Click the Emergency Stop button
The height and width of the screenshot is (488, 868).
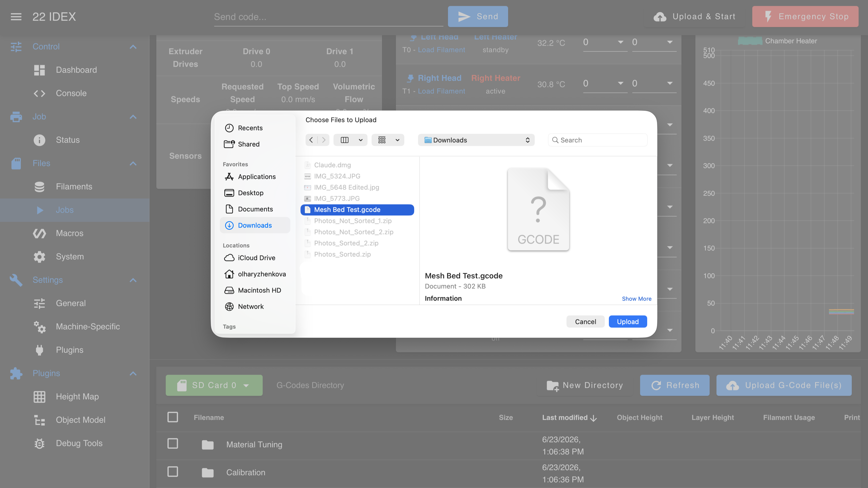tap(805, 16)
